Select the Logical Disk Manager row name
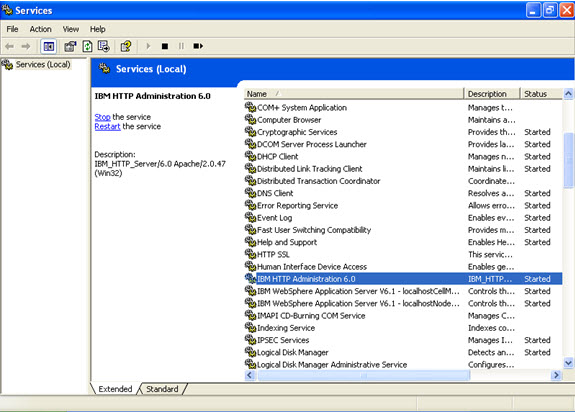This screenshot has height=412, width=575. [x=293, y=353]
